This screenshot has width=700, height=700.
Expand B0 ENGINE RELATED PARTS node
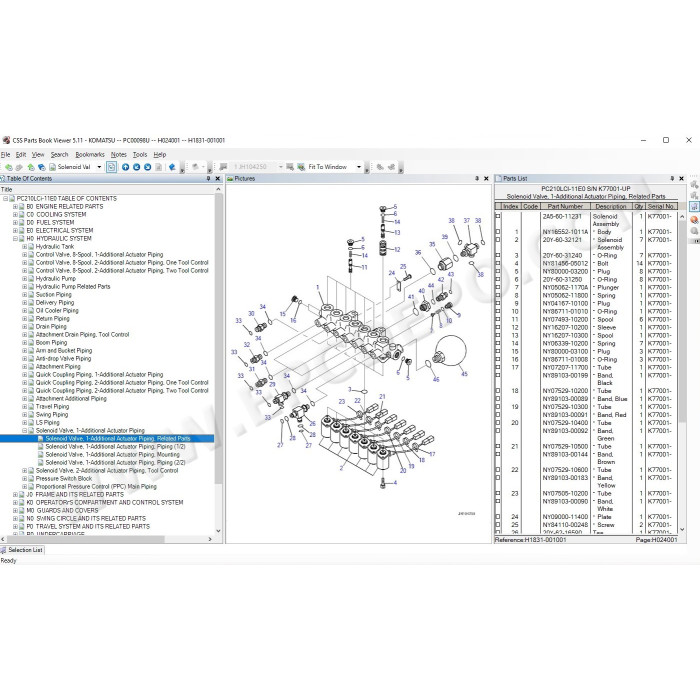[x=15, y=207]
